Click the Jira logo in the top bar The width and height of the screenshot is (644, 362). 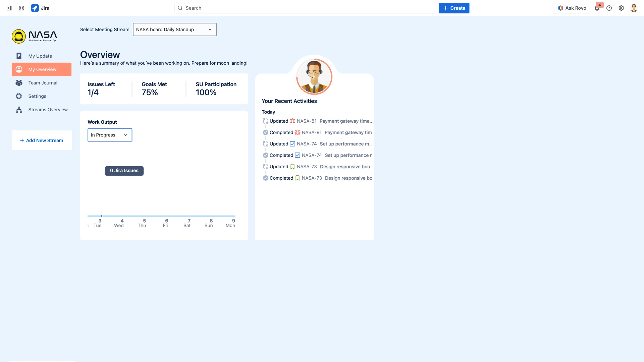click(x=35, y=8)
